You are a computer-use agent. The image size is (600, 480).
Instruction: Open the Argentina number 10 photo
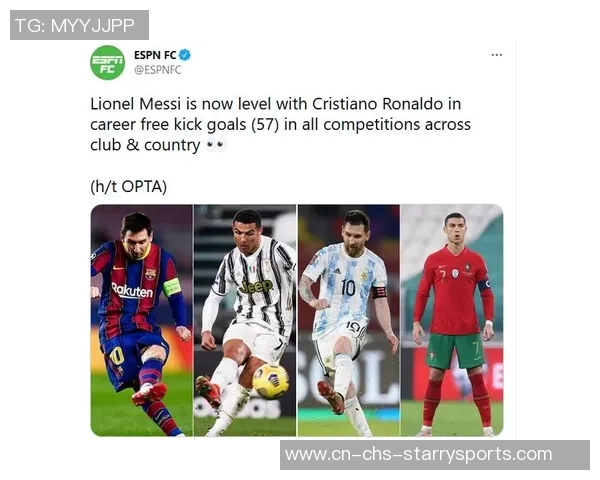[x=349, y=320]
